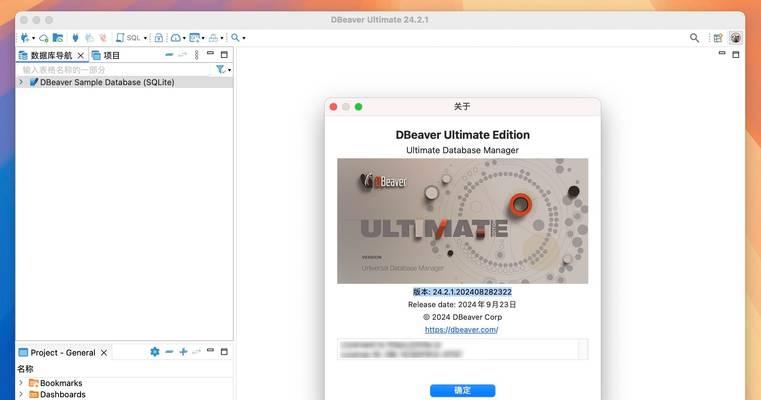Expand the Bookmarks folder
The height and width of the screenshot is (400, 761).
coord(21,383)
